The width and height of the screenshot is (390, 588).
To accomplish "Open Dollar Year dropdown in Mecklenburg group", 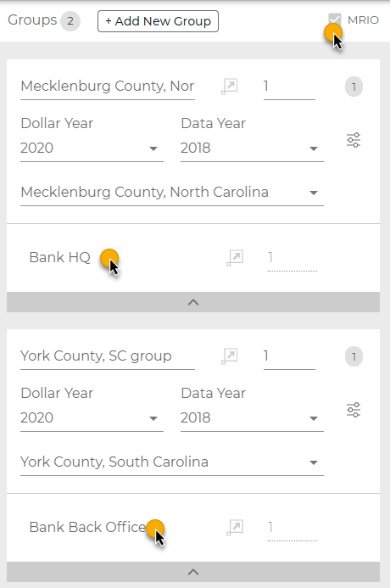I will pos(92,148).
